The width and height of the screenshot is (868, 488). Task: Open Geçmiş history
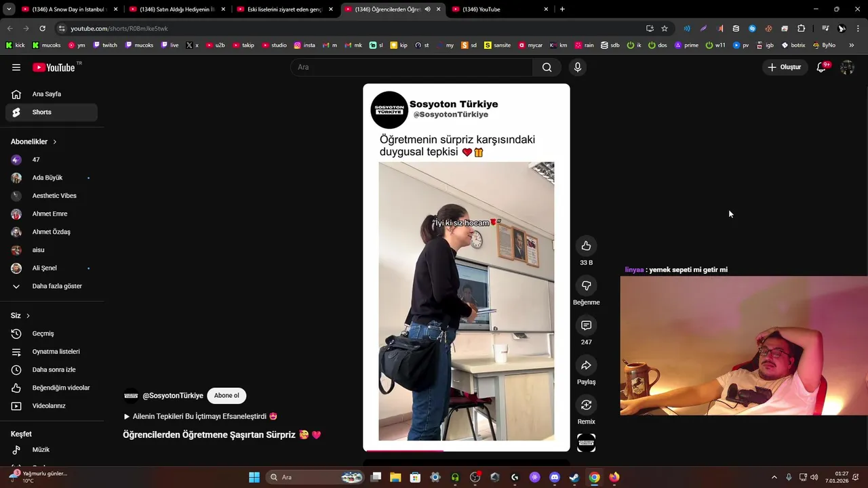[x=52, y=333]
